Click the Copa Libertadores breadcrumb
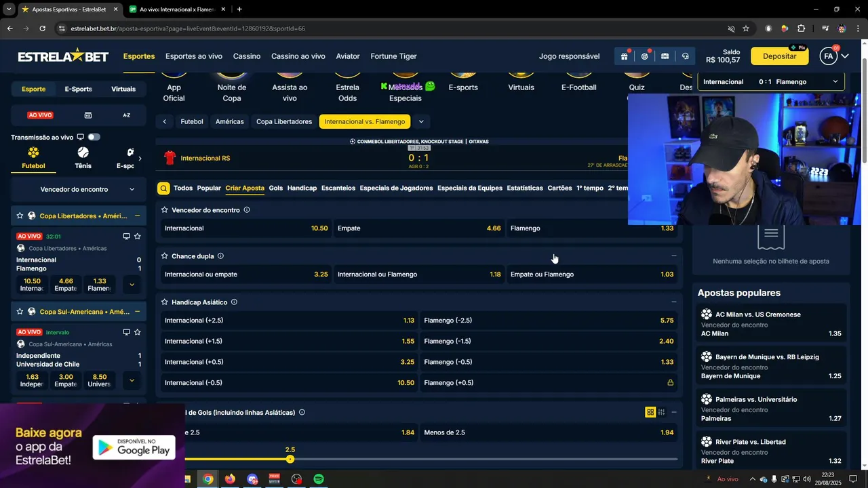The height and width of the screenshot is (488, 868). [x=284, y=121]
